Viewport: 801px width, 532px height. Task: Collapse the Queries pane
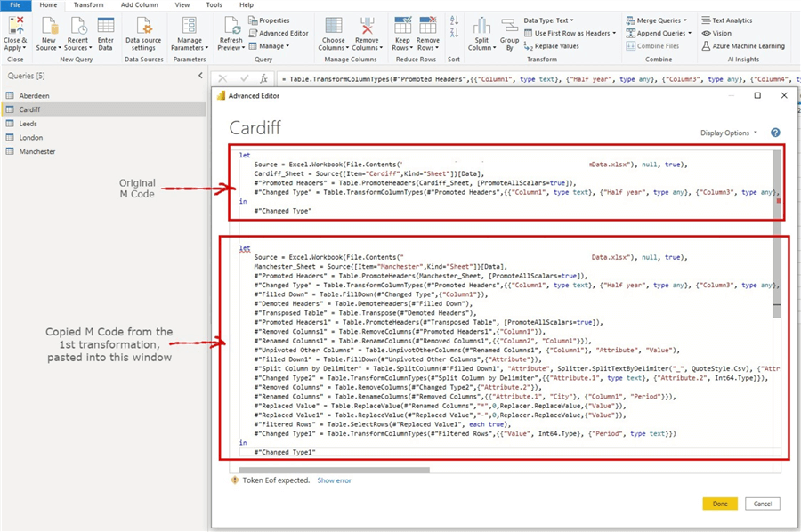coord(200,76)
